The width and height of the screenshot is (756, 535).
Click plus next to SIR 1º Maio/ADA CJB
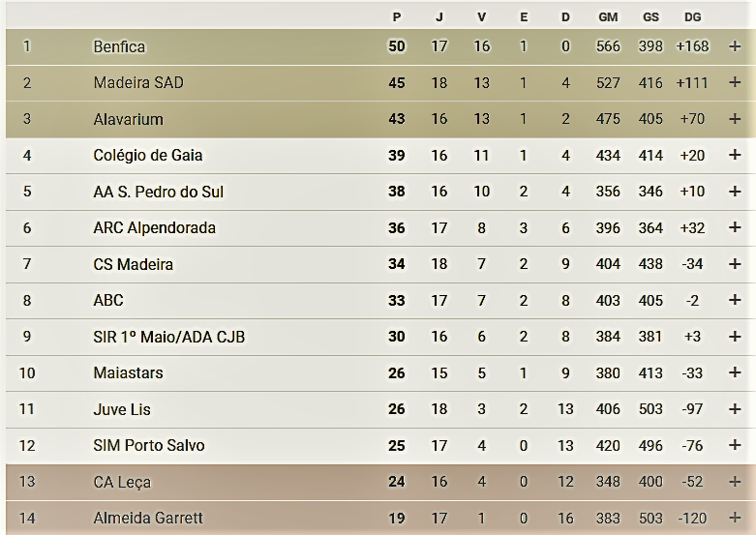tap(735, 337)
